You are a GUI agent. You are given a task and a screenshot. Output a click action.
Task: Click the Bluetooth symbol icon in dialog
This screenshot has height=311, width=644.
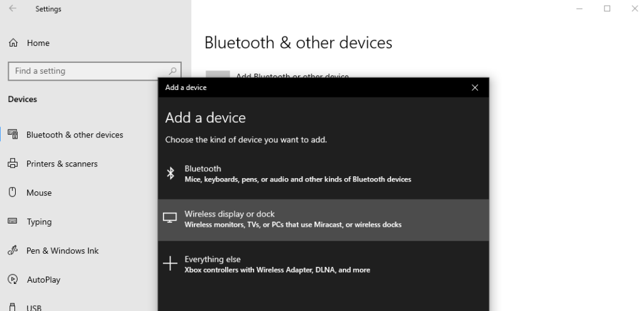click(x=170, y=173)
